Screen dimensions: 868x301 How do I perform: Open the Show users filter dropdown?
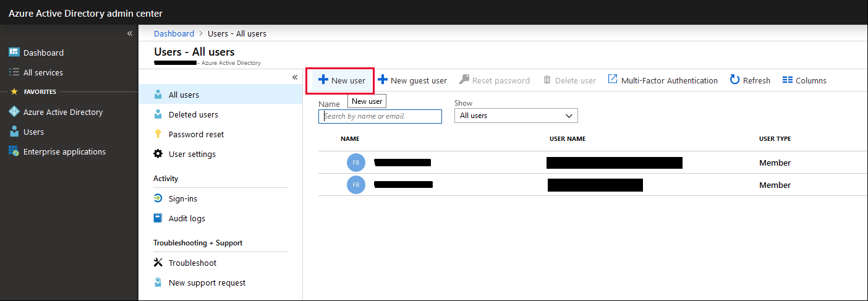coord(516,116)
